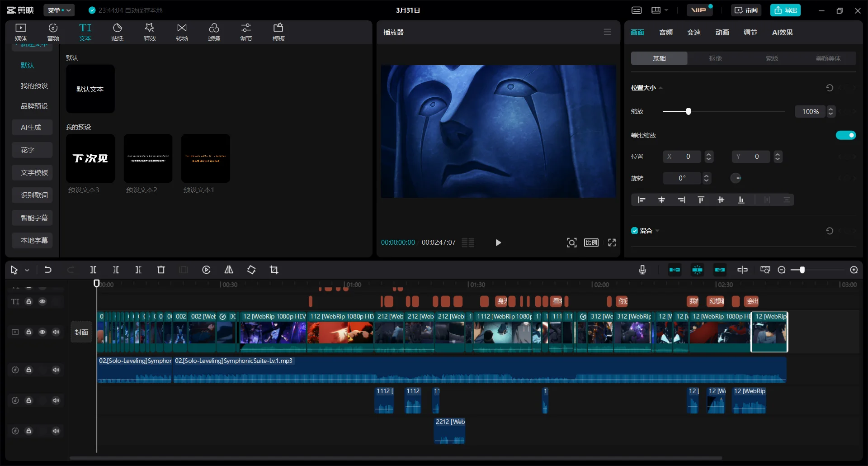The image size is (868, 466).
Task: Lock the text track
Action: [x=29, y=301]
